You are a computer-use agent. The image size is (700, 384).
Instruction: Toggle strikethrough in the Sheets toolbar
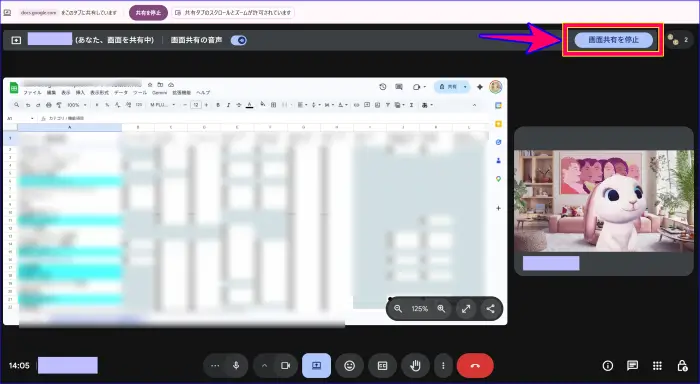(239, 105)
